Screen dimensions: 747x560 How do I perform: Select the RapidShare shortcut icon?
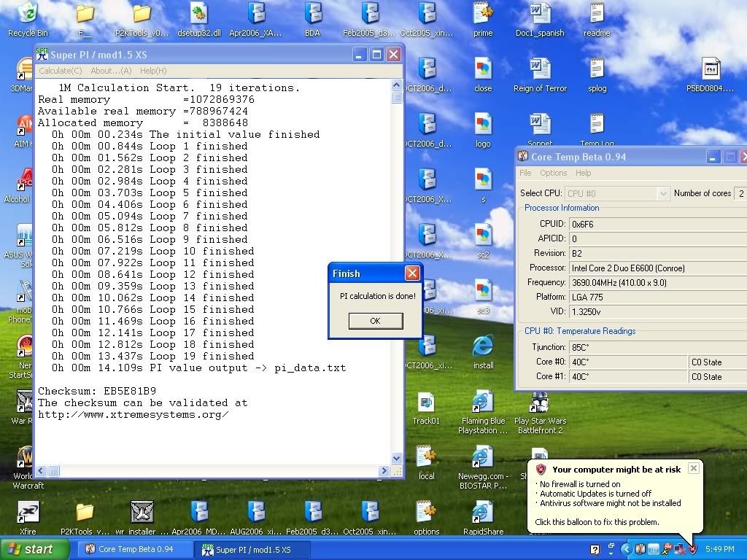click(483, 518)
